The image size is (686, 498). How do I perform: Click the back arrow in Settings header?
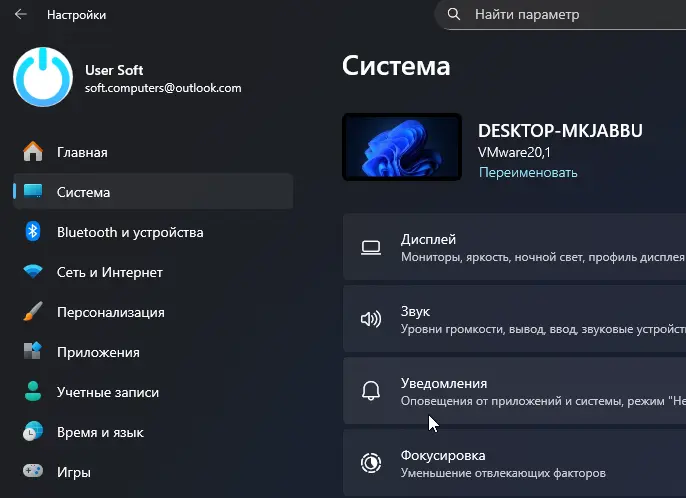[x=20, y=15]
